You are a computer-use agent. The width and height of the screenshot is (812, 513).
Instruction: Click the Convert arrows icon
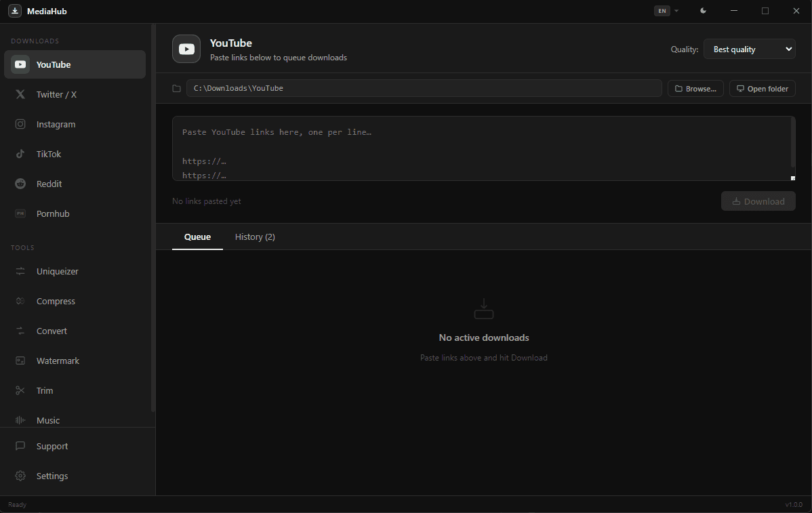[20, 331]
